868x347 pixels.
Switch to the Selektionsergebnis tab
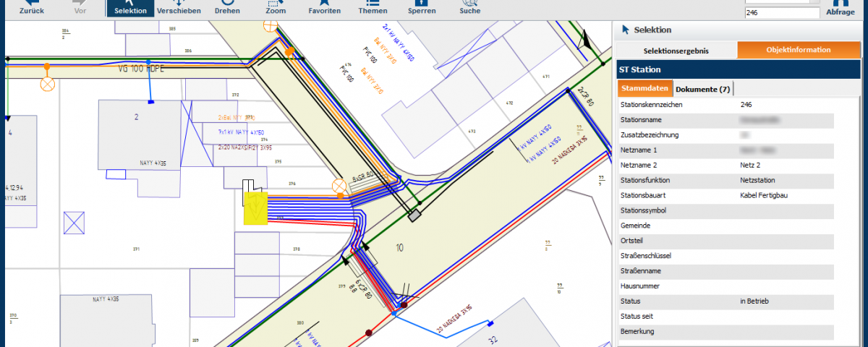point(676,50)
